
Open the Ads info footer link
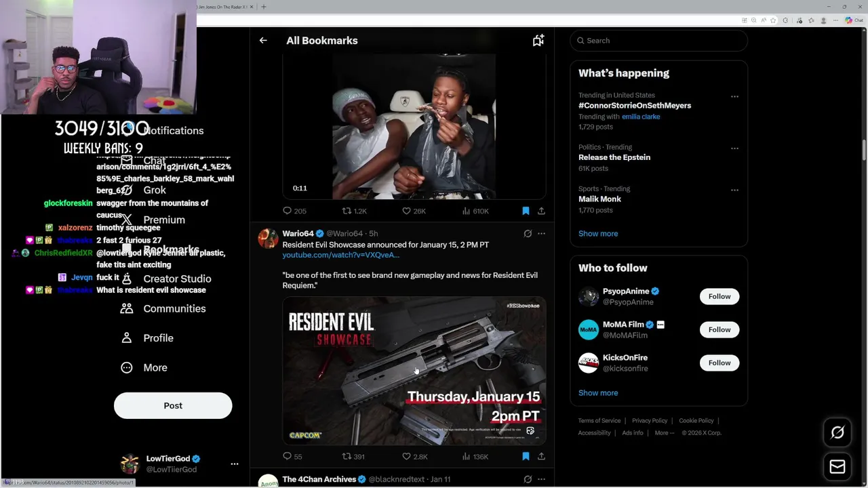click(x=633, y=433)
